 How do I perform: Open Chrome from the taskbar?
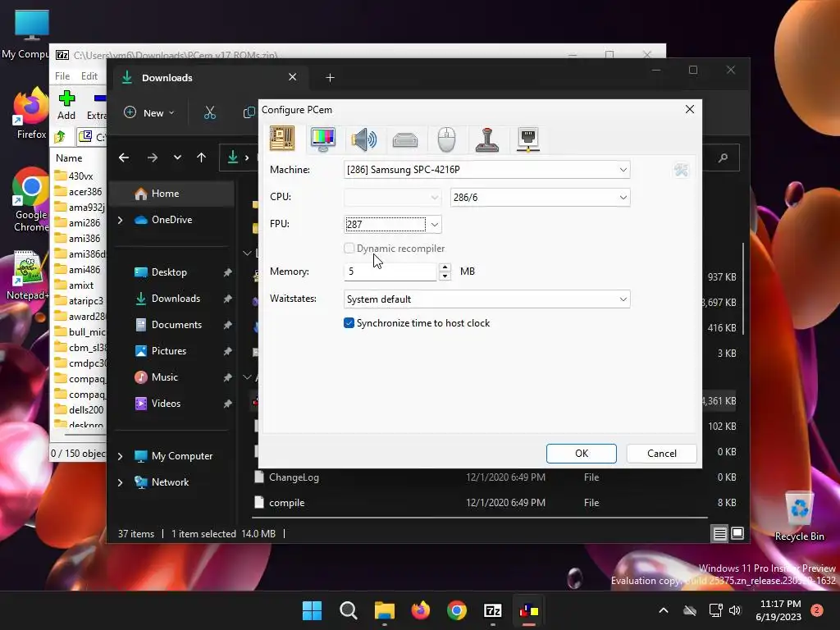click(456, 610)
